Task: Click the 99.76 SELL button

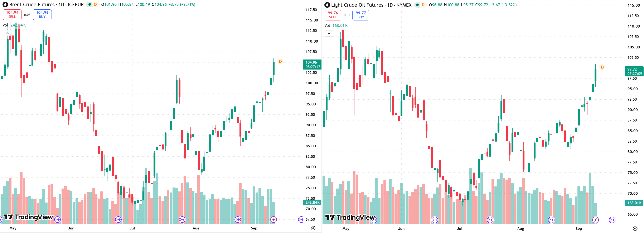Action: click(x=333, y=15)
